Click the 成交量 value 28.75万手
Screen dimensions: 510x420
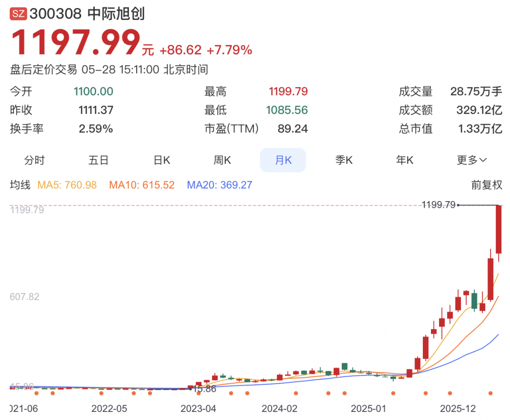pos(476,91)
